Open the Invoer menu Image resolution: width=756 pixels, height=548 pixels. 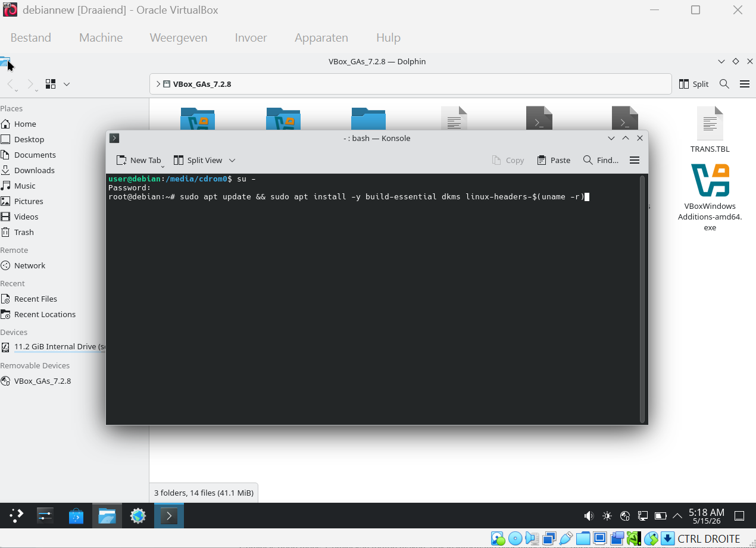251,37
